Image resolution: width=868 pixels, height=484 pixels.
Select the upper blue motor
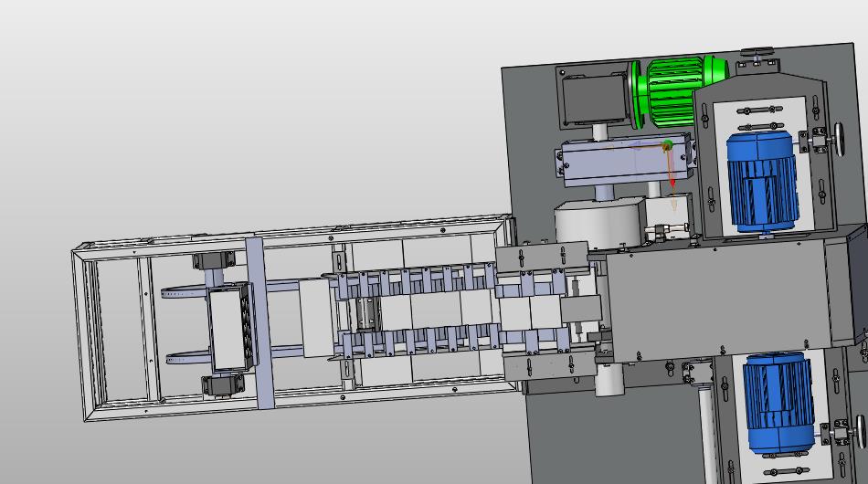pos(762,182)
